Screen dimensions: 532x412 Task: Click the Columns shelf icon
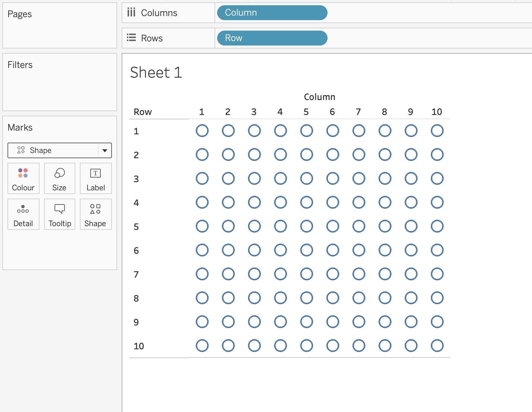(131, 13)
